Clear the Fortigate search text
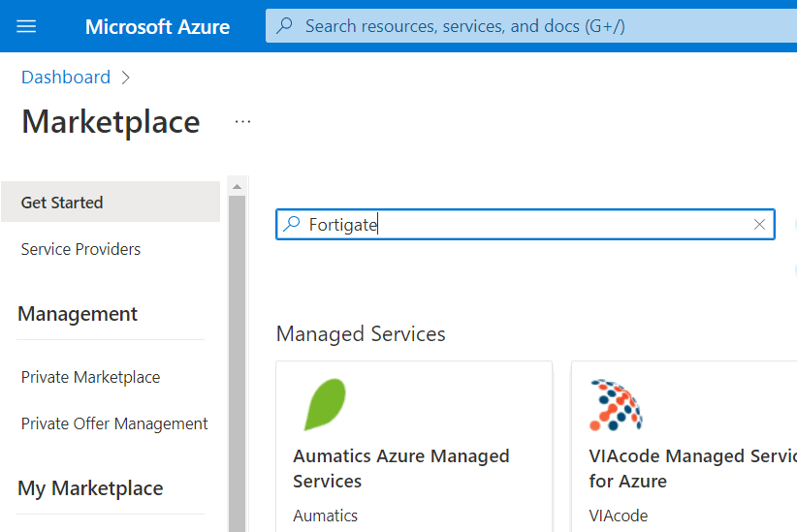Viewport: 797px width, 532px height. (759, 224)
